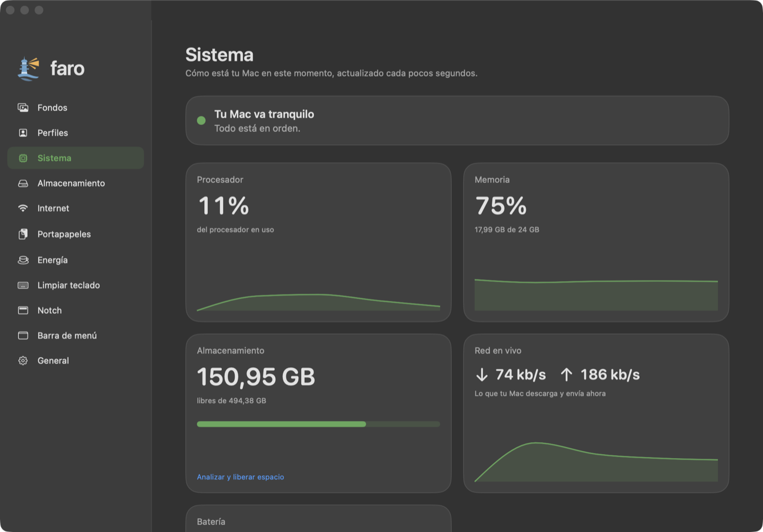Click the Almacenamiento drive icon
Viewport: 763px width, 532px height.
click(x=23, y=184)
